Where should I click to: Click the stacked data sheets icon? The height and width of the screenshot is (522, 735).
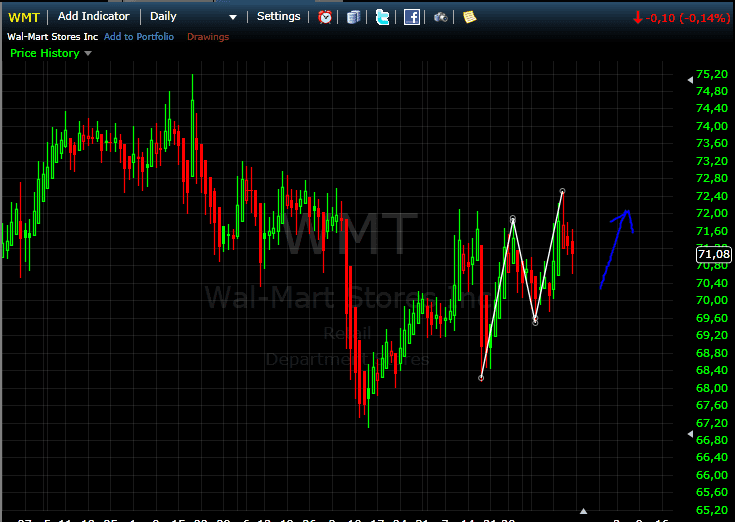point(353,17)
